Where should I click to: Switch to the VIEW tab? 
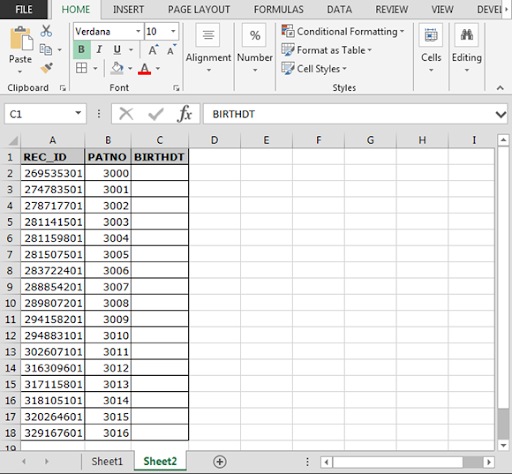click(442, 9)
